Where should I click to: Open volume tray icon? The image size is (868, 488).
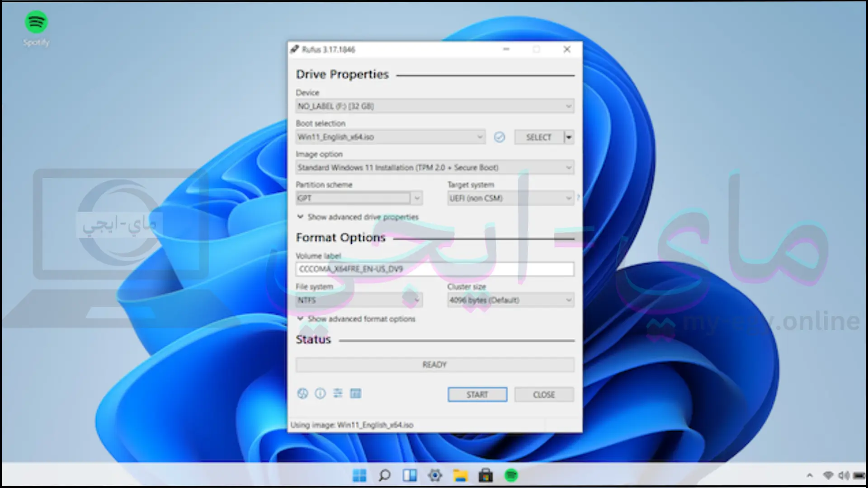point(844,475)
